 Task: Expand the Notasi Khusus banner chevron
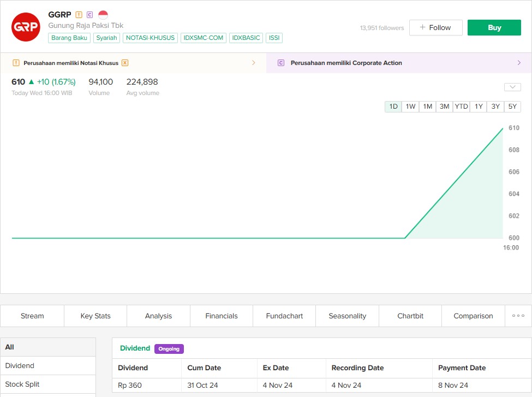(x=253, y=63)
